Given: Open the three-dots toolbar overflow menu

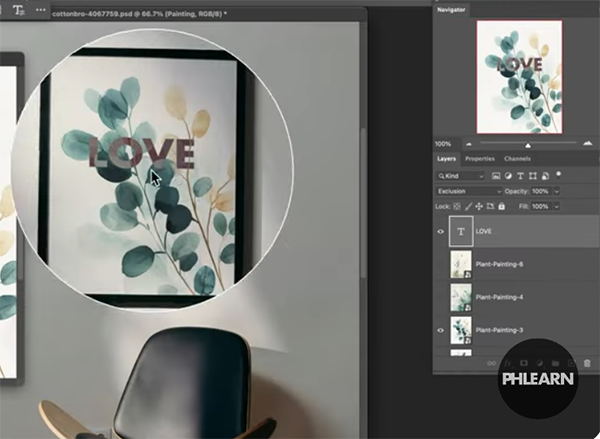Looking at the screenshot, I should tap(41, 10).
